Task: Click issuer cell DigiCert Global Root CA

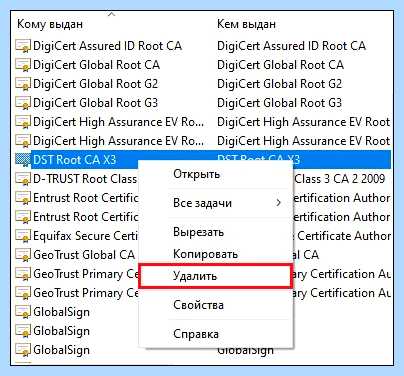Action: point(280,65)
